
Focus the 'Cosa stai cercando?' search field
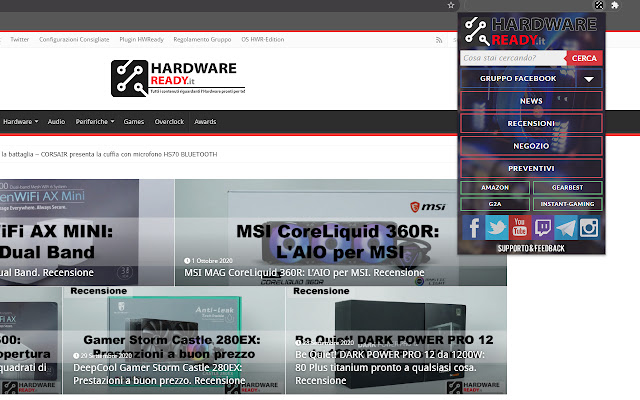pos(513,58)
